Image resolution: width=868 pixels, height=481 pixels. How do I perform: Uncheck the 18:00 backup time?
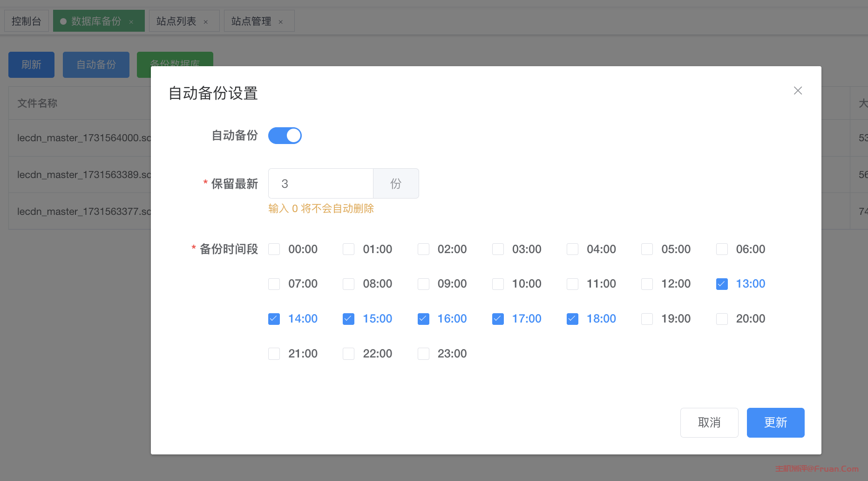(572, 319)
